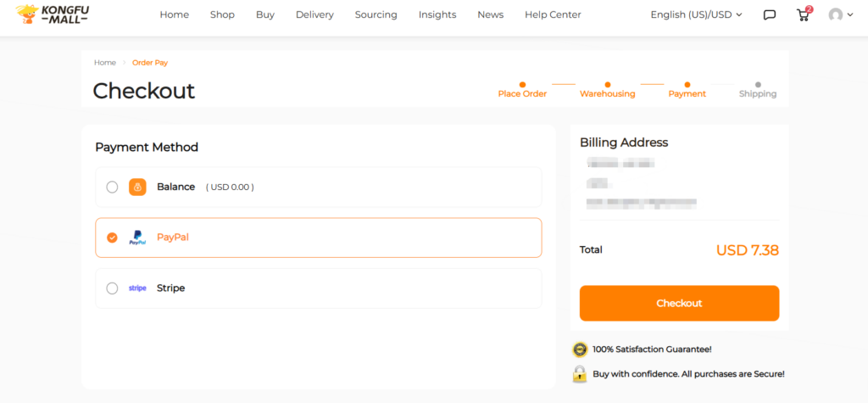The image size is (868, 403).
Task: Click the Balance USD 0.00 amount text
Action: [230, 188]
